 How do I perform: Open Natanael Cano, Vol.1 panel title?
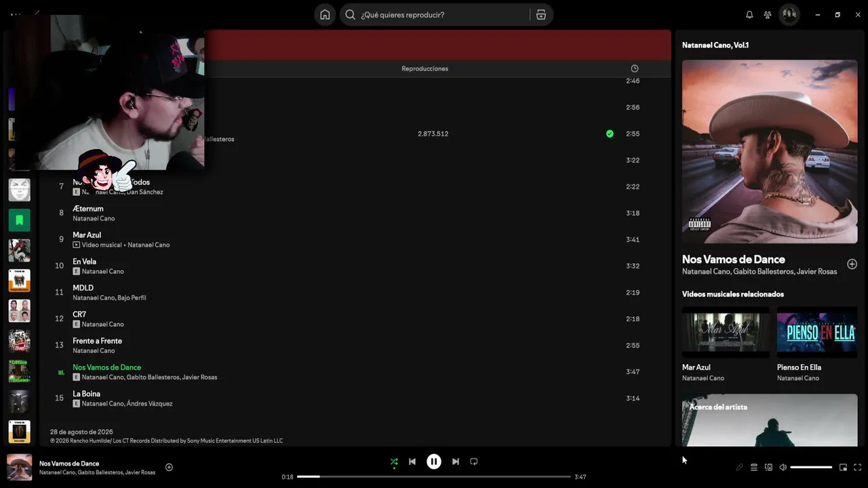715,45
